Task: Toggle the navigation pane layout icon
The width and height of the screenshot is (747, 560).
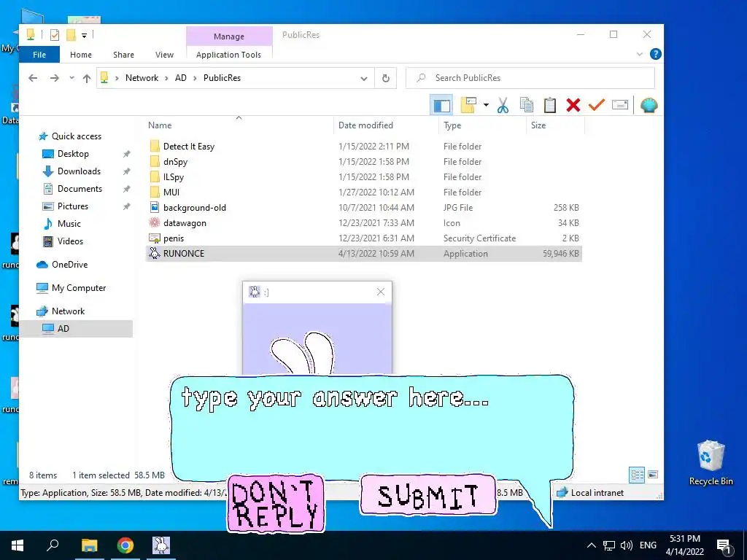Action: pos(441,105)
